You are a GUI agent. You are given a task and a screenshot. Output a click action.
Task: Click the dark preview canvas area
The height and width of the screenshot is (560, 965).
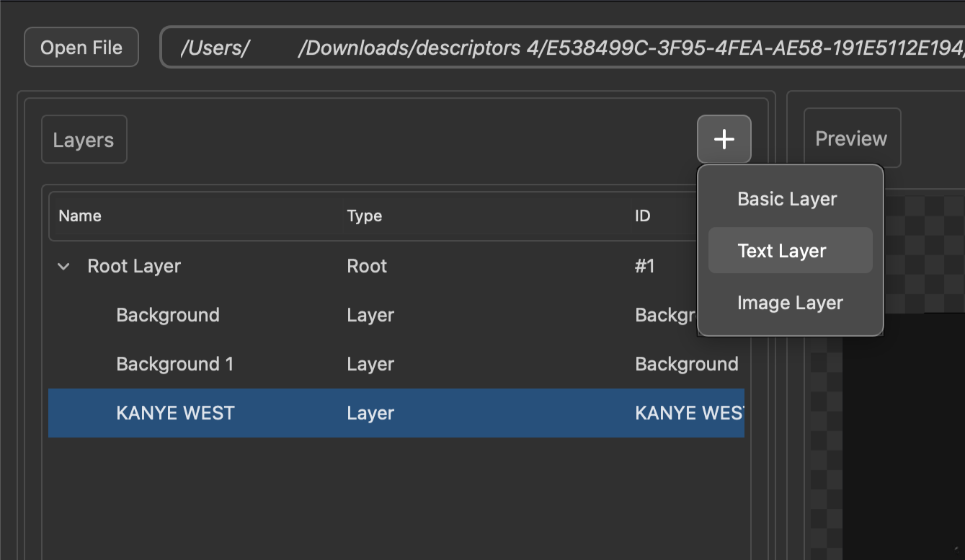(904, 436)
